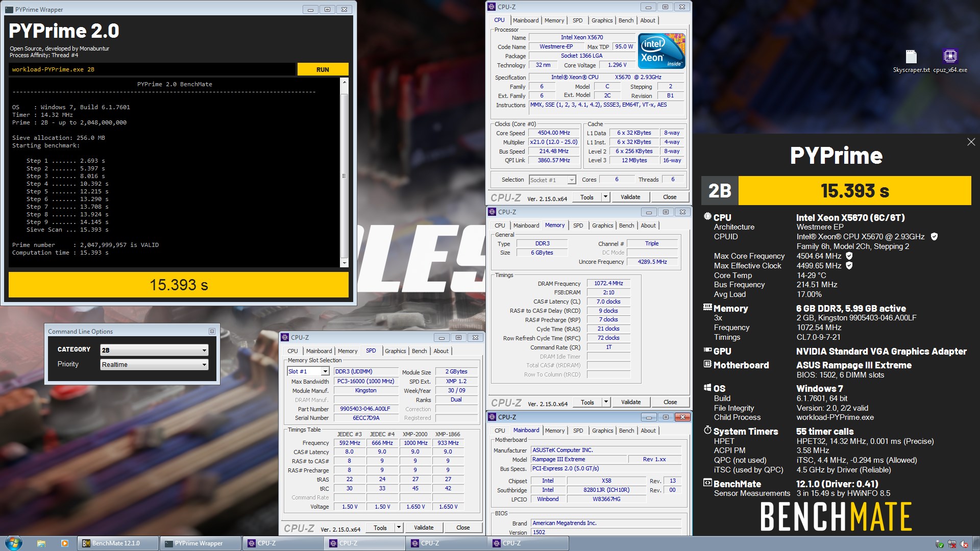Click the PYPrime Wrapper title bar icon
980x551 pixels.
tap(9, 10)
